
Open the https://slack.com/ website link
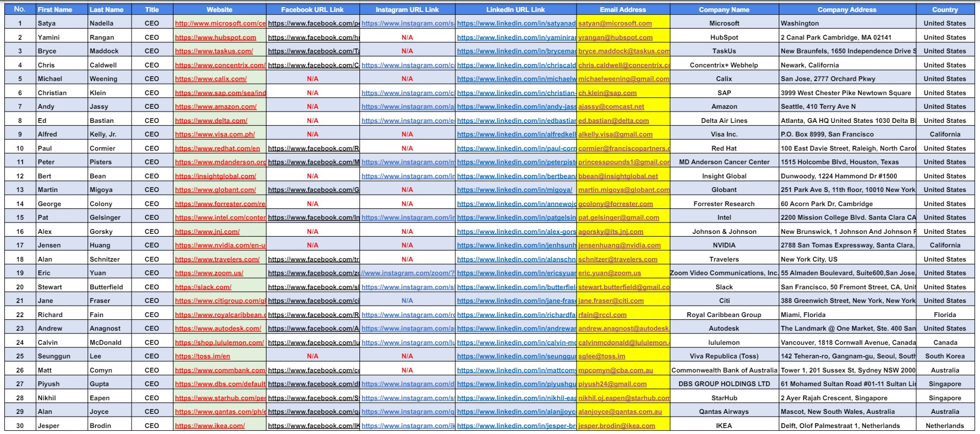point(203,287)
